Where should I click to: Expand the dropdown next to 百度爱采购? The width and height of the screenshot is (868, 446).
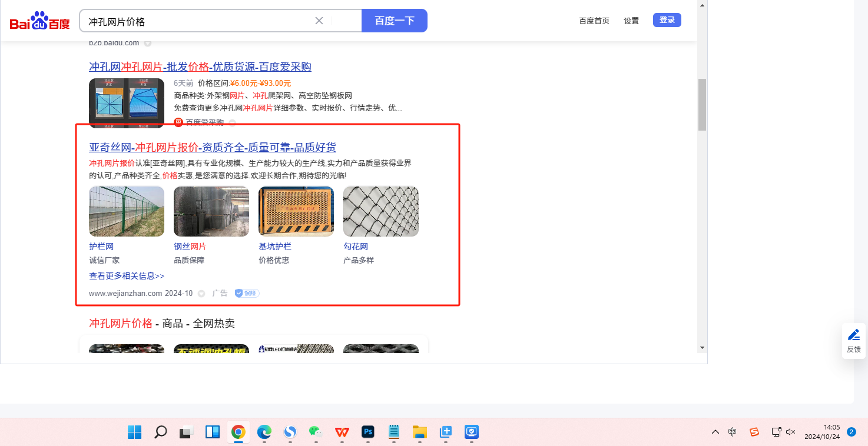[x=233, y=122]
